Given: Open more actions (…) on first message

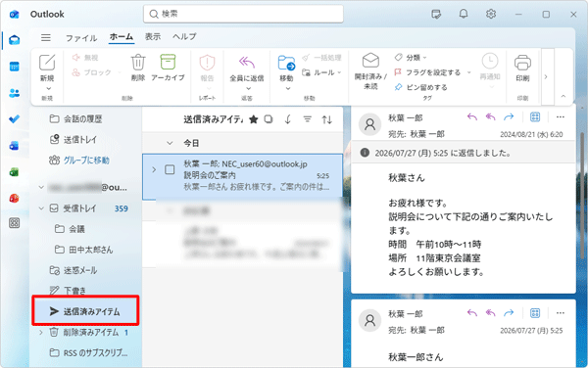Looking at the screenshot, I should [561, 117].
